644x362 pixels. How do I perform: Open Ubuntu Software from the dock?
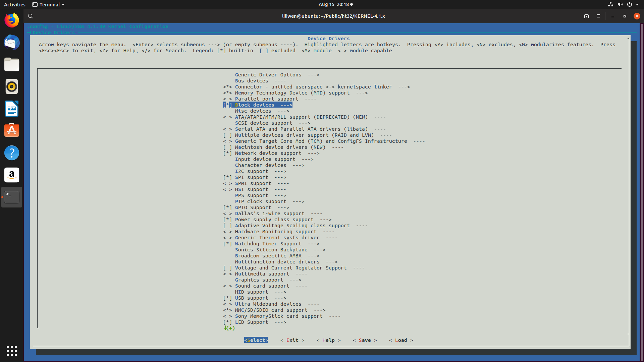coord(12,130)
